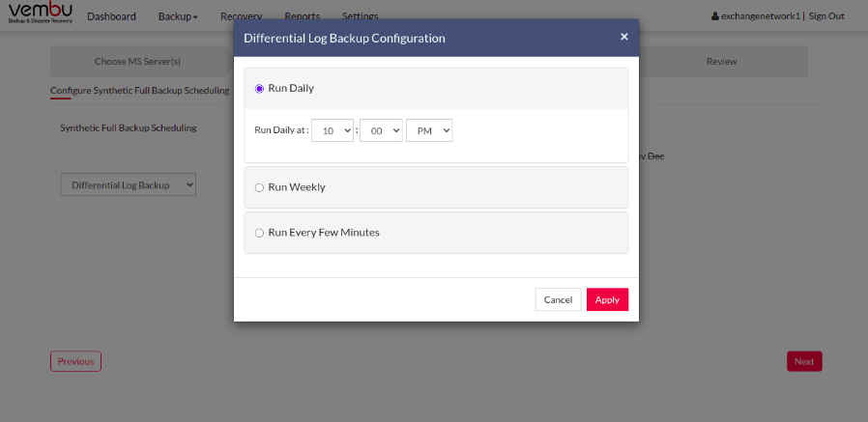Open the Backup menu

point(178,16)
